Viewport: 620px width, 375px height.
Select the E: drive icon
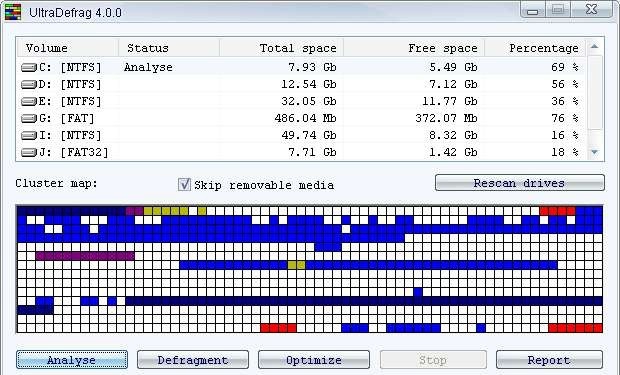tap(29, 102)
